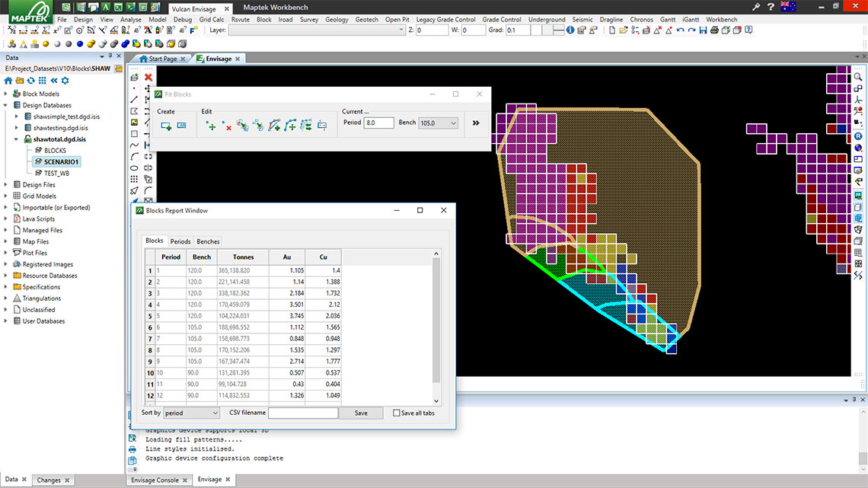Image resolution: width=868 pixels, height=488 pixels.
Task: Select the freehand curve tool
Action: coord(135,145)
